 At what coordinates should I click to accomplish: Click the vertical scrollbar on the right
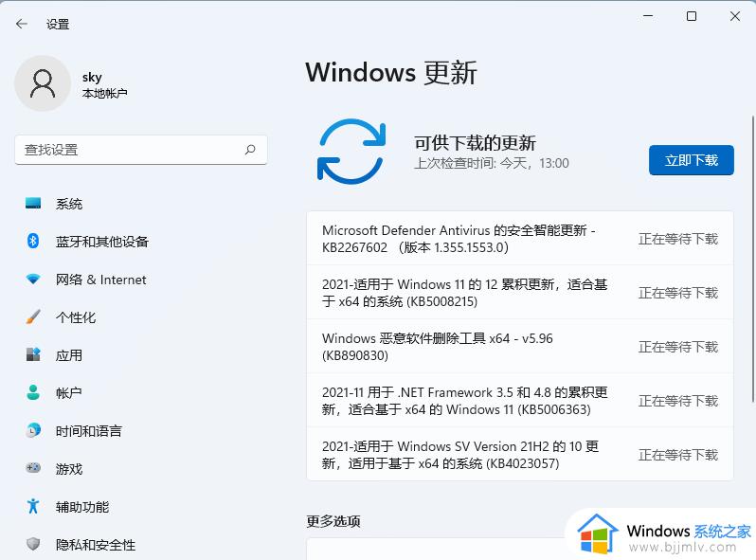752,259
